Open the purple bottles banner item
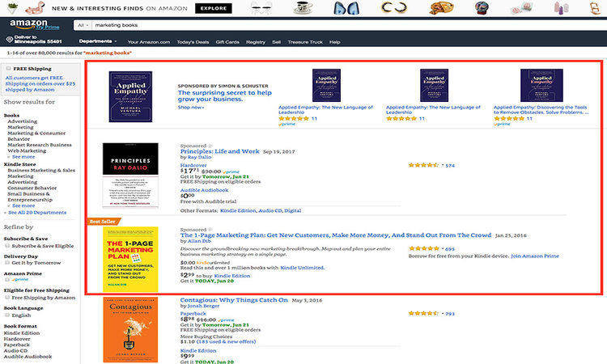 (x=562, y=8)
